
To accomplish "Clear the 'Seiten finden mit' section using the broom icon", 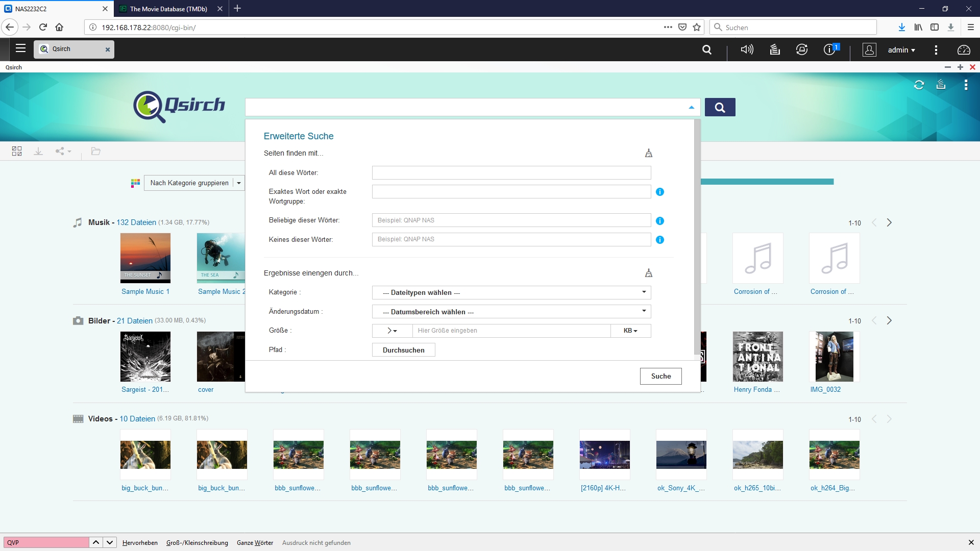I will pos(648,153).
